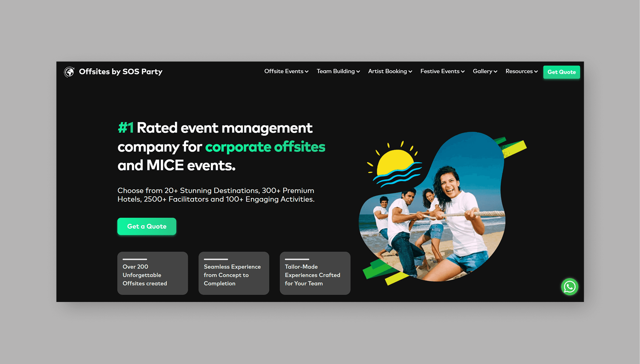
Task: Open the Gallery menu
Action: 485,71
